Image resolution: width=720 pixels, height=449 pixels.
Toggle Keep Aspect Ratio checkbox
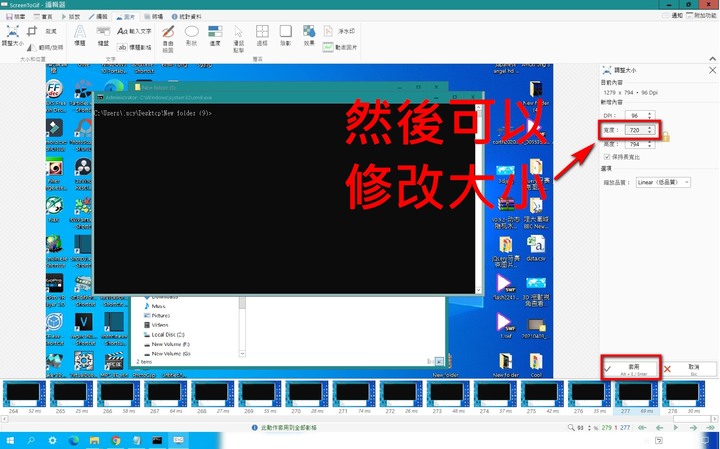point(607,157)
